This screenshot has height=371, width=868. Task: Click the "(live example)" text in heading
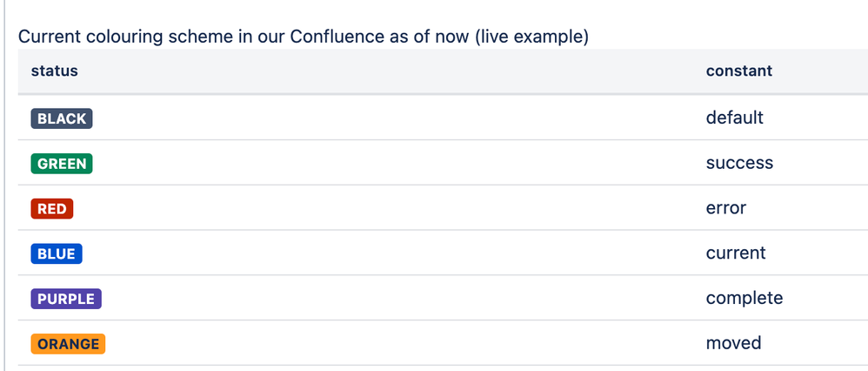531,37
